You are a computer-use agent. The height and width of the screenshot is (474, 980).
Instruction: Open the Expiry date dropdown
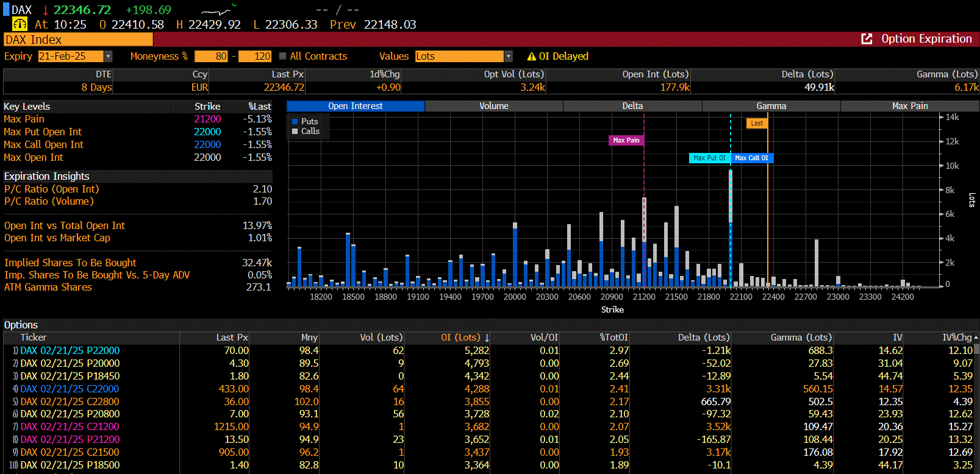[x=108, y=57]
